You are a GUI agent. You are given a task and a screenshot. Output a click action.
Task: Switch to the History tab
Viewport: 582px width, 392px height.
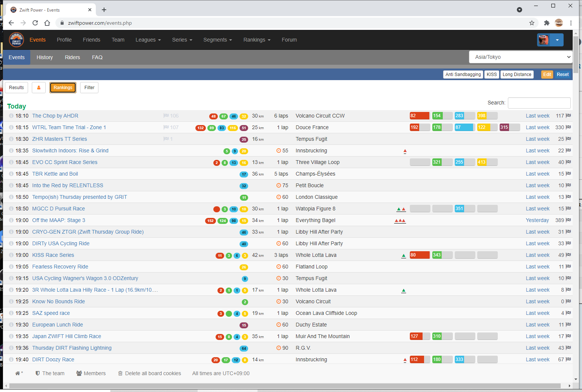click(45, 57)
